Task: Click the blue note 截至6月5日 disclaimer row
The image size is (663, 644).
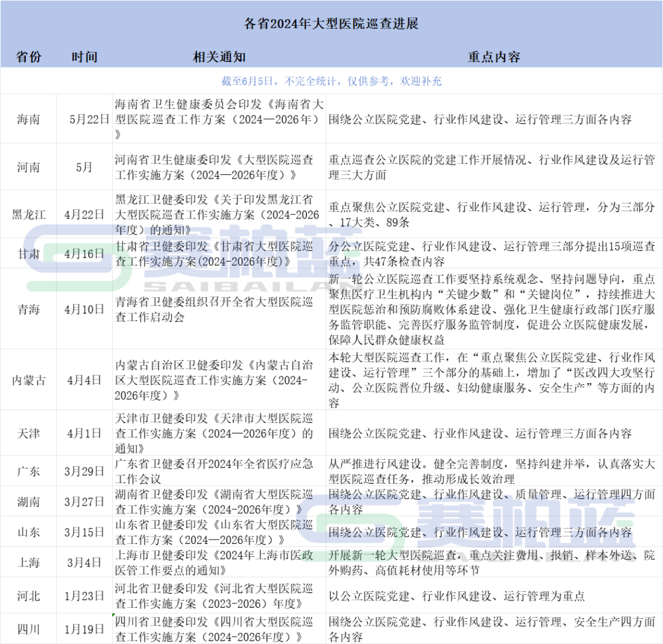Action: tap(331, 80)
